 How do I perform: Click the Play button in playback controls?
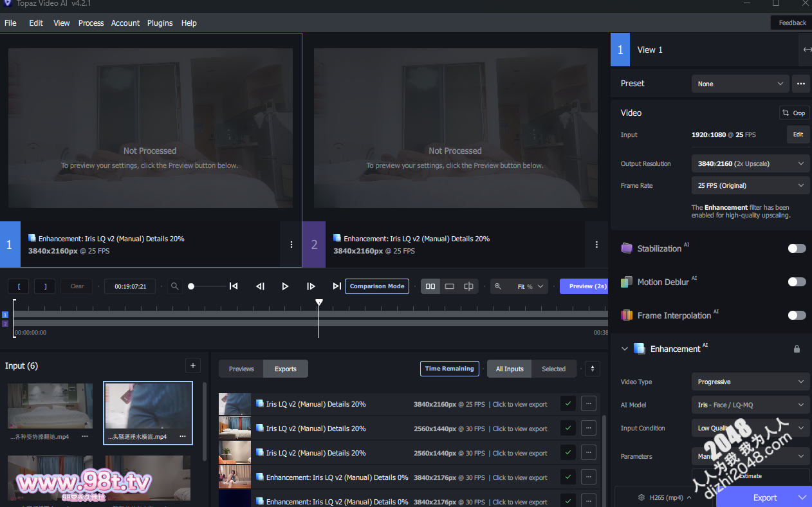tap(285, 286)
